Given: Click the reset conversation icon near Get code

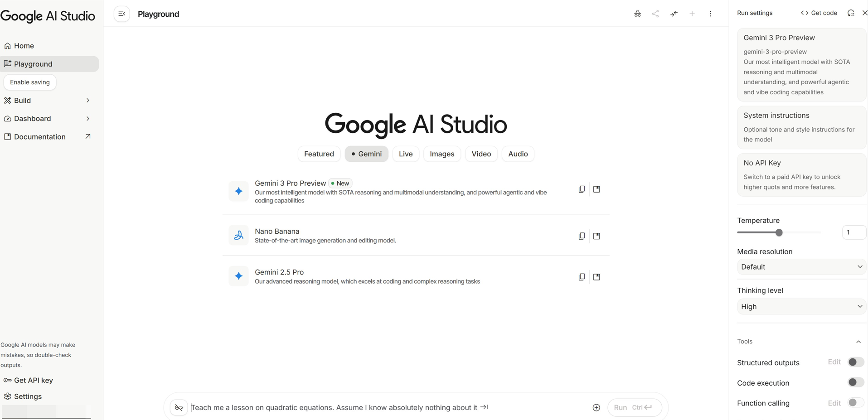Looking at the screenshot, I should pyautogui.click(x=851, y=13).
